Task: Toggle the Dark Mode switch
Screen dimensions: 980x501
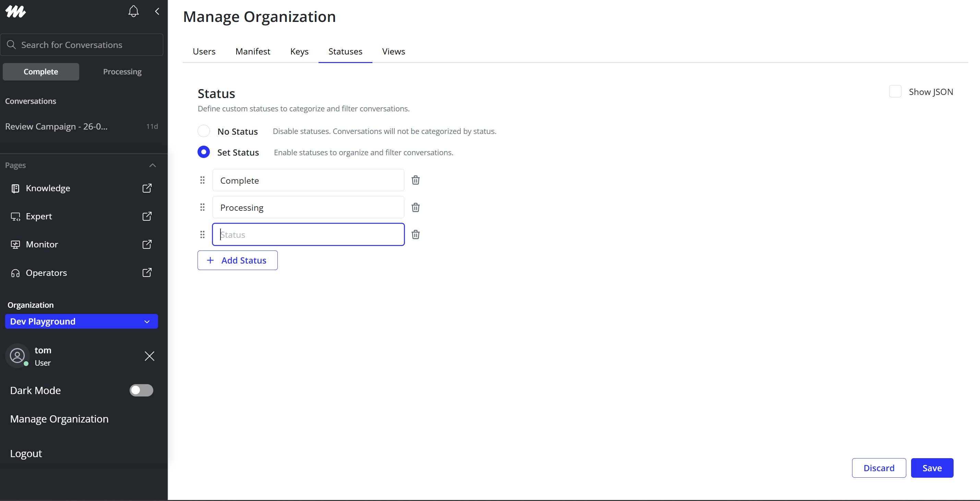Action: [x=141, y=390]
